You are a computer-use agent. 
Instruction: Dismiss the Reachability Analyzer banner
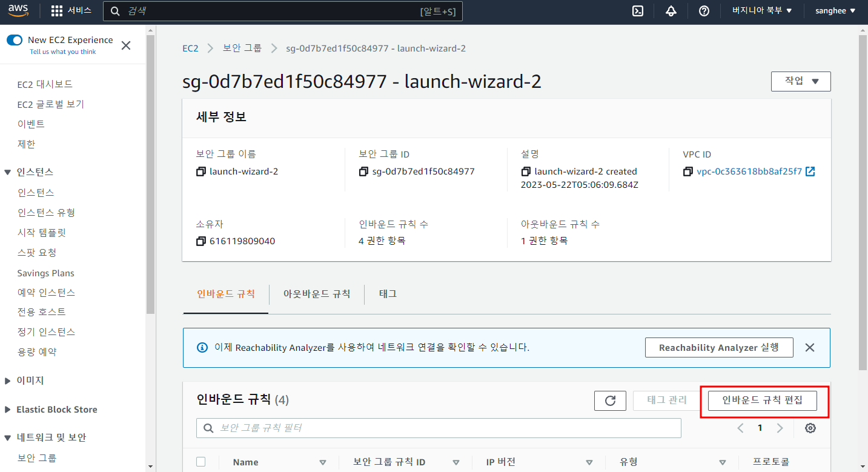[x=810, y=348]
